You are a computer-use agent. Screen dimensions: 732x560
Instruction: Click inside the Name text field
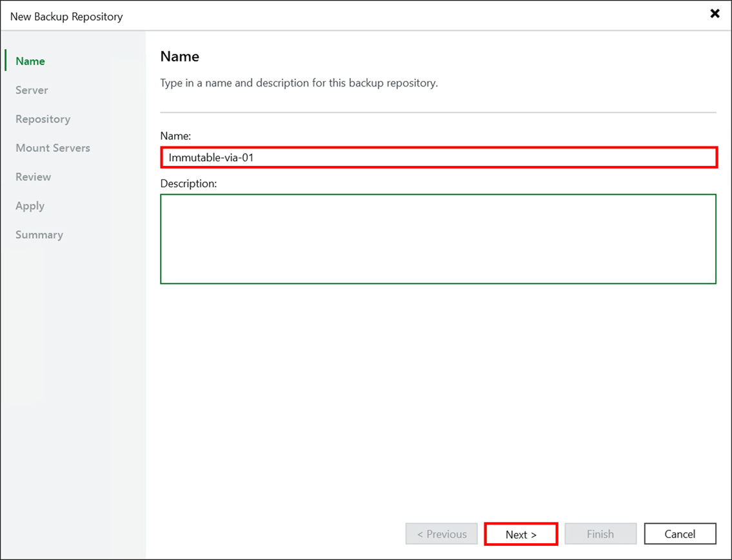[439, 157]
